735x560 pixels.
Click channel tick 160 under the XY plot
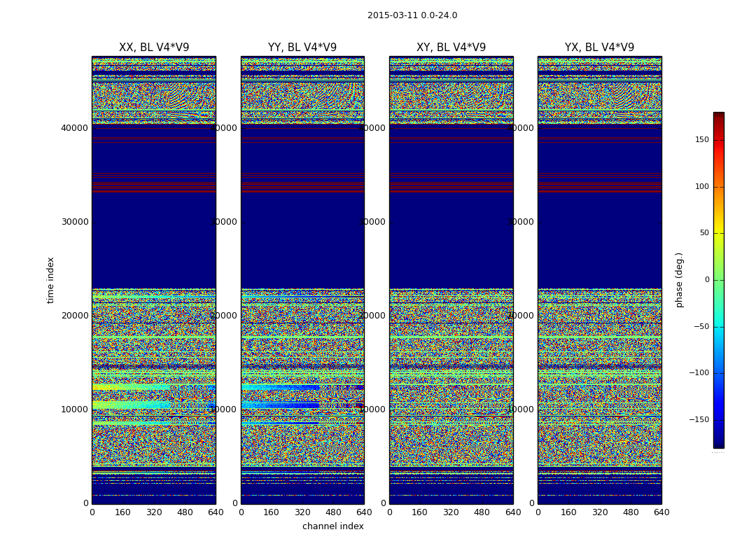420,512
